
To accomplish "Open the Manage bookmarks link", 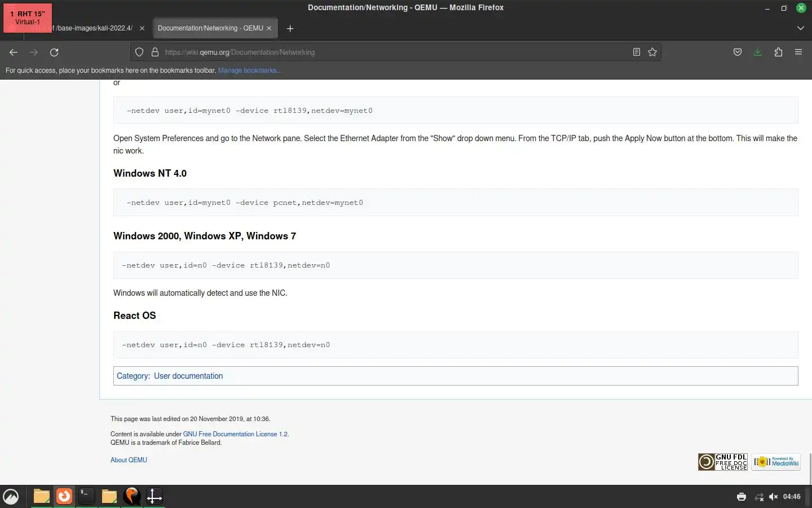I will pyautogui.click(x=249, y=71).
